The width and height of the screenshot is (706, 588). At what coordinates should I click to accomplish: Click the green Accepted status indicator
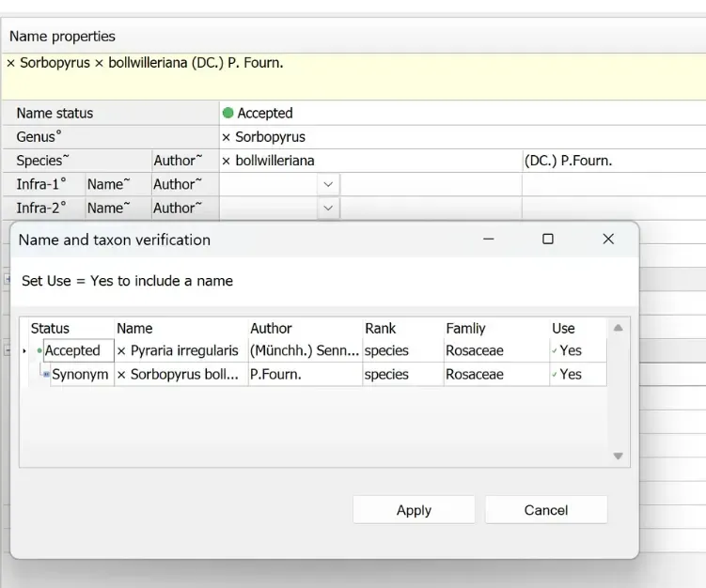click(x=227, y=113)
